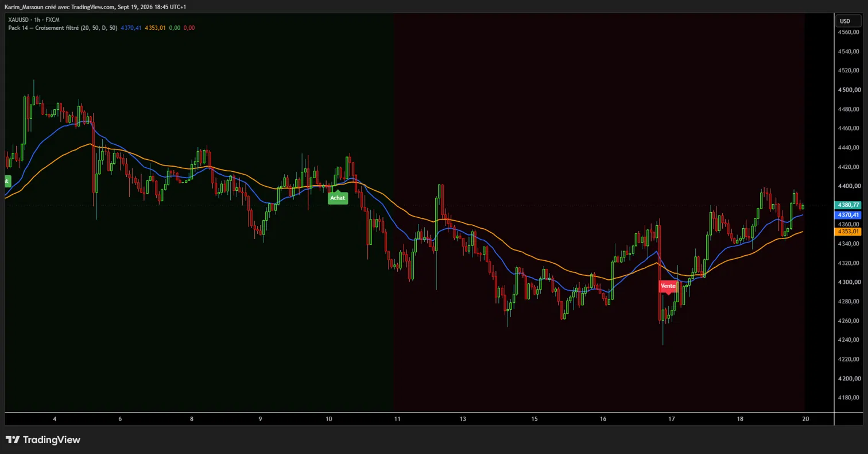Viewport: 868px width, 454px height.
Task: Click date 6 on the time axis
Action: [x=120, y=419]
